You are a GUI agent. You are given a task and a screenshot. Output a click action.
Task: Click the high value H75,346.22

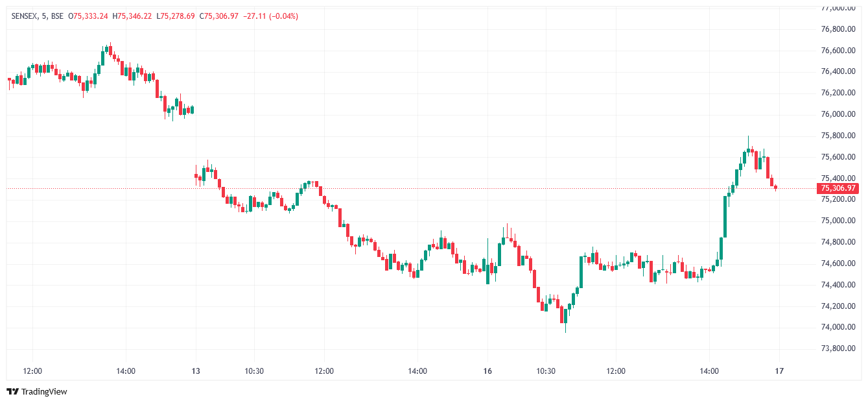pyautogui.click(x=132, y=16)
